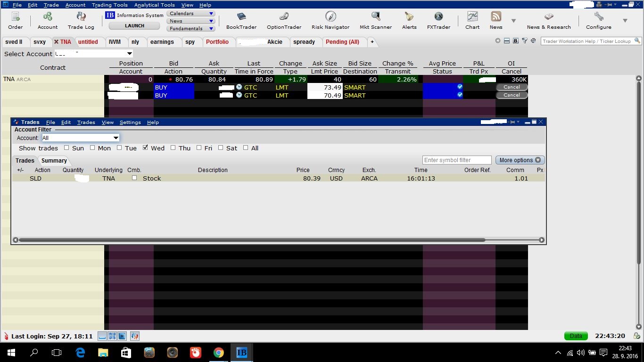Switch to the Pending (All) tab
The height and width of the screenshot is (362, 644).
[x=343, y=42]
